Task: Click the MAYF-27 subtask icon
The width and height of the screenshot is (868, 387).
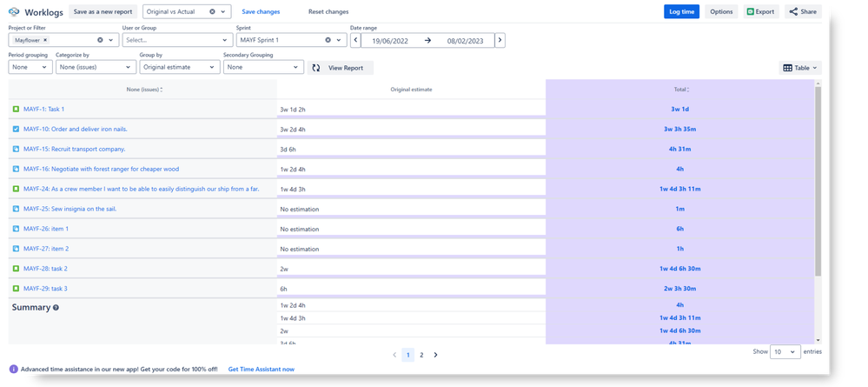Action: (x=16, y=249)
